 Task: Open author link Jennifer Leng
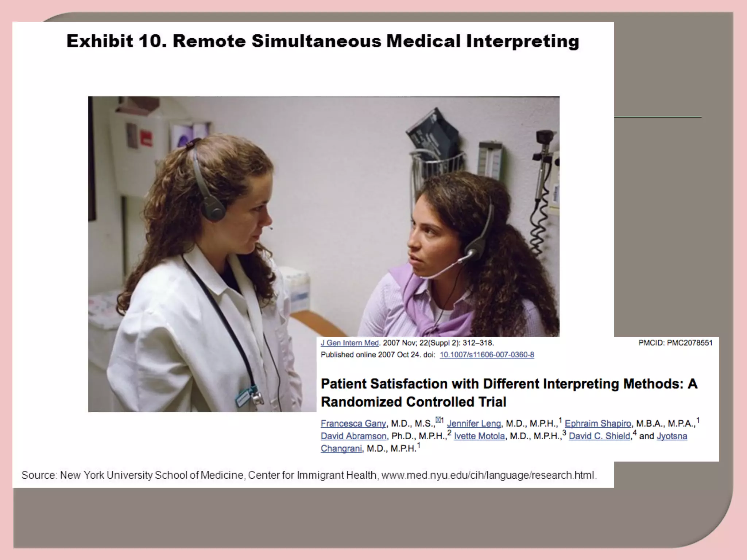coord(474,424)
